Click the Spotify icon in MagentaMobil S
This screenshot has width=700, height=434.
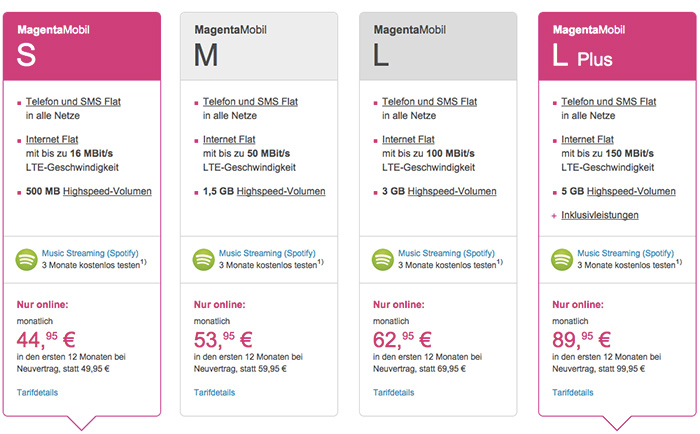click(x=27, y=259)
